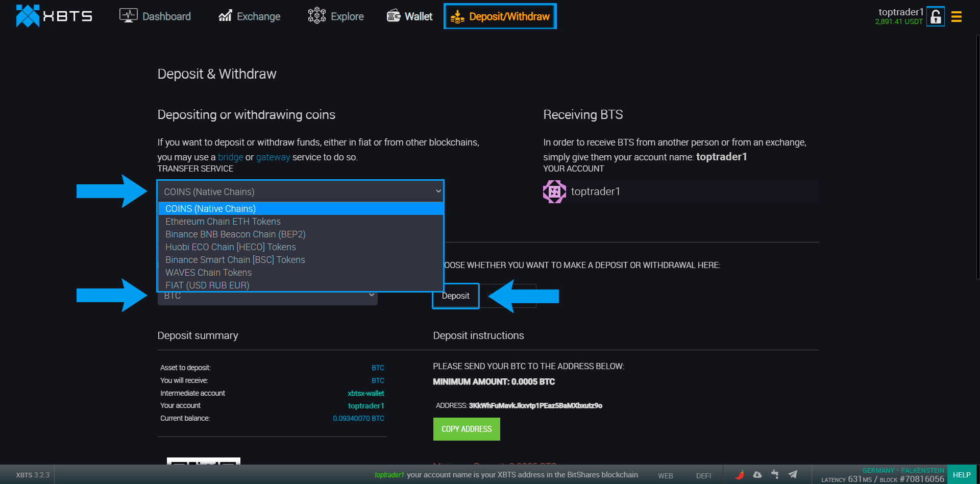This screenshot has width=980, height=484.
Task: Click the faucet icon in footer
Action: (775, 474)
